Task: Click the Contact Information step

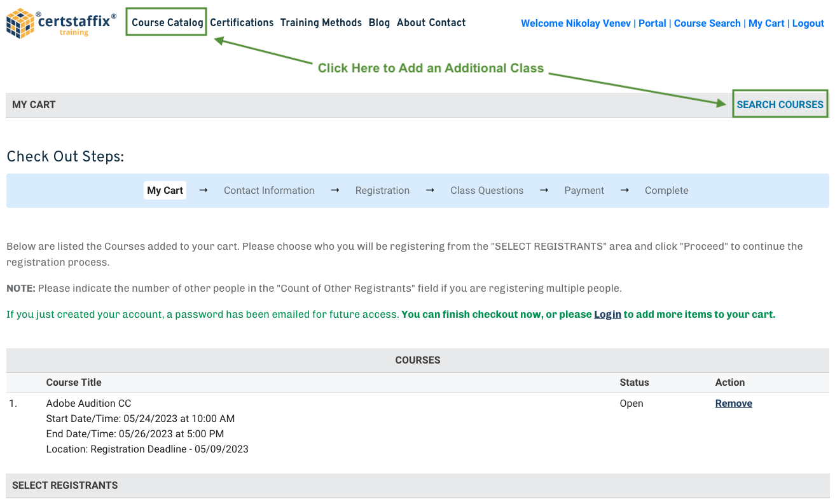Action: click(269, 190)
